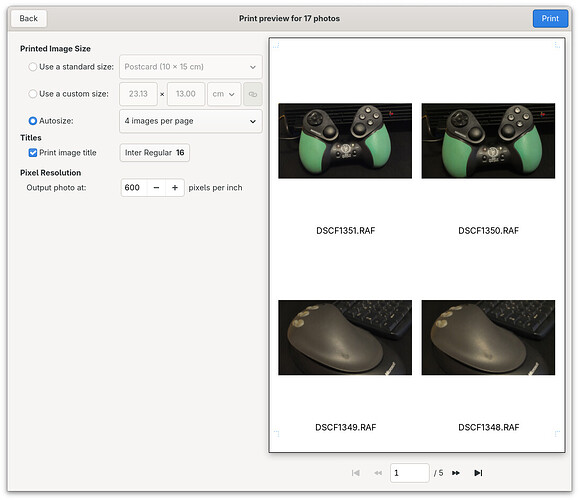Increase pixel resolution with plus button
579x500 pixels.
[x=175, y=188]
